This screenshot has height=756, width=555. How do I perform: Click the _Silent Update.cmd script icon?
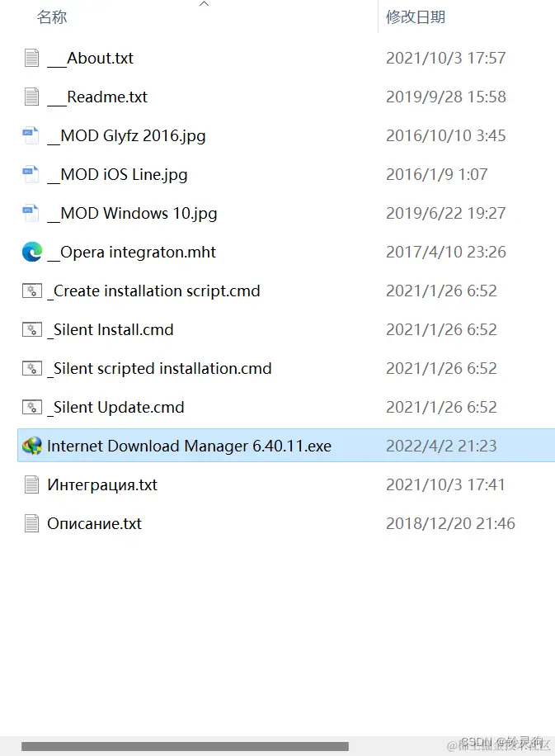[32, 407]
